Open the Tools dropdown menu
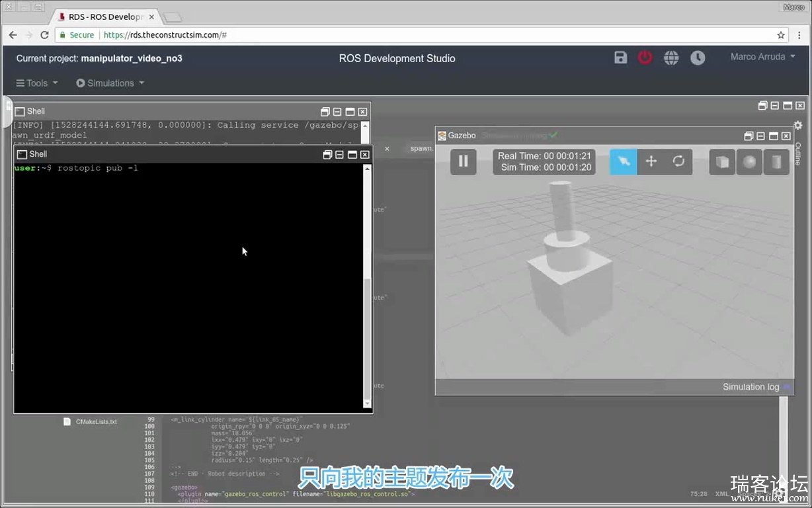 (x=37, y=83)
